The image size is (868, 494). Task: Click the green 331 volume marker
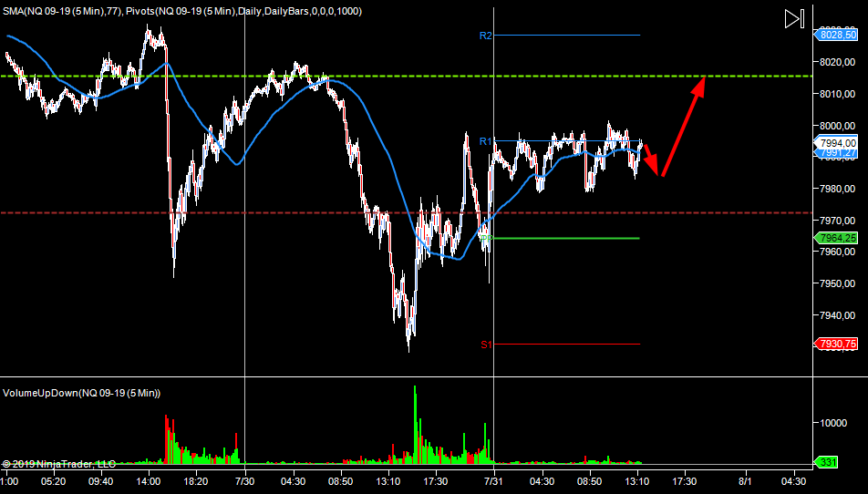(826, 463)
